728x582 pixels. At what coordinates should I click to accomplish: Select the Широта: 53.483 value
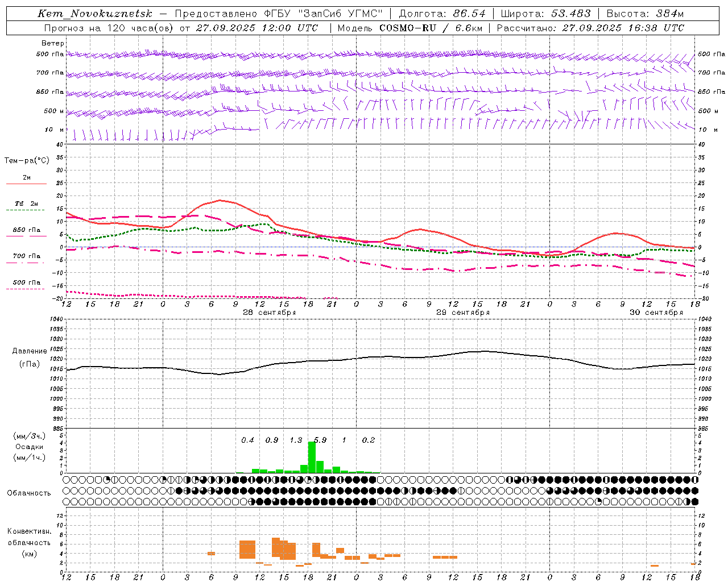tap(546, 14)
